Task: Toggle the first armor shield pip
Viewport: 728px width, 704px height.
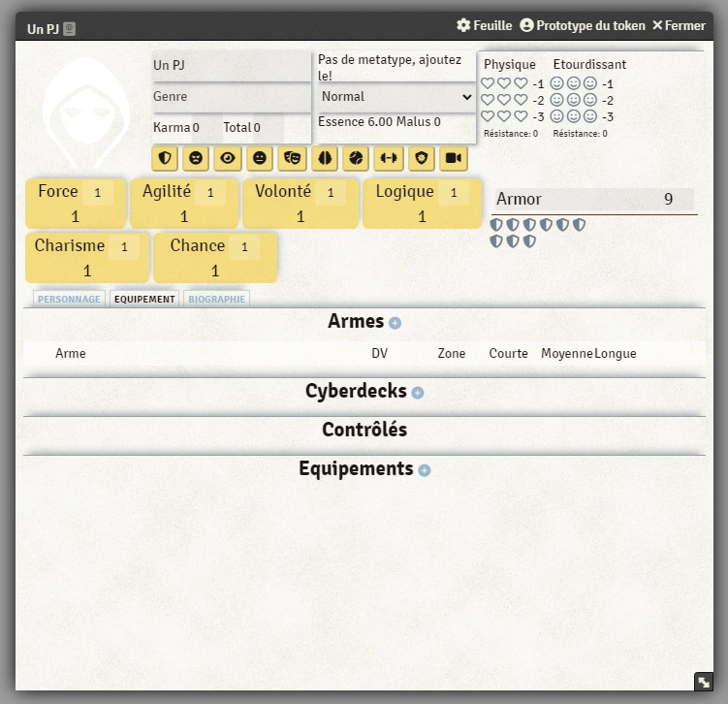Action: point(496,225)
